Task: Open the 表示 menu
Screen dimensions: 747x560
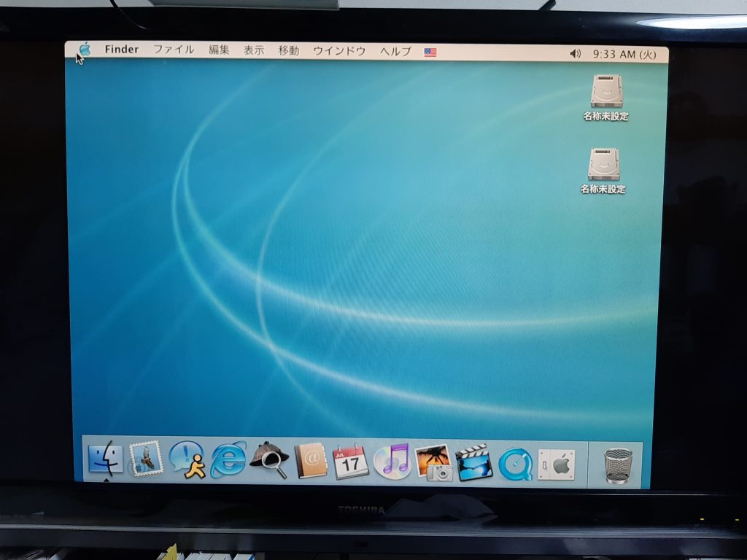Action: [253, 50]
